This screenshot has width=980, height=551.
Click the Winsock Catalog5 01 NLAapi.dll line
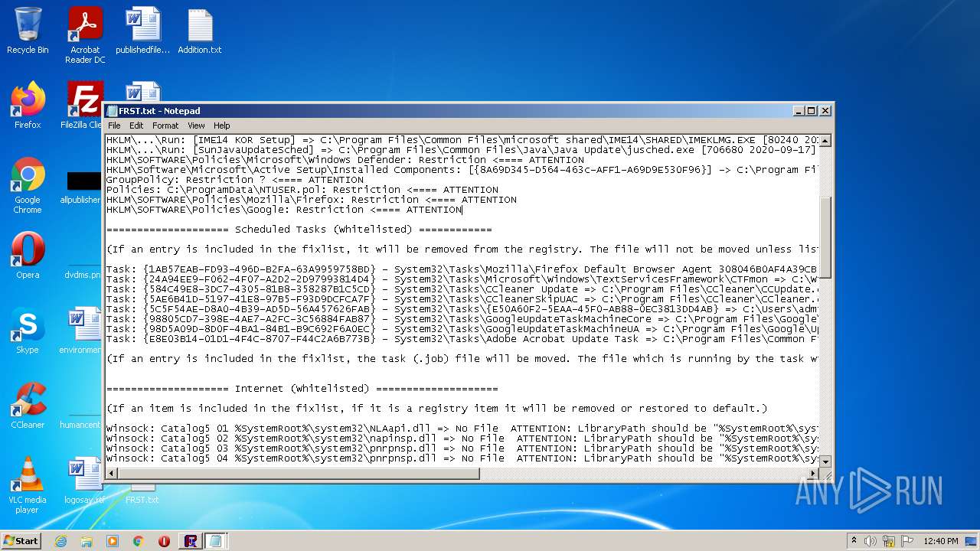click(462, 429)
